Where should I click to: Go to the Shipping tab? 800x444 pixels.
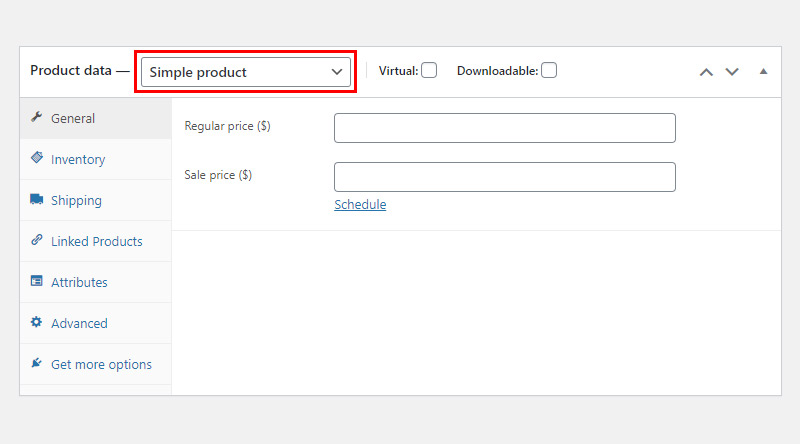[x=96, y=201]
